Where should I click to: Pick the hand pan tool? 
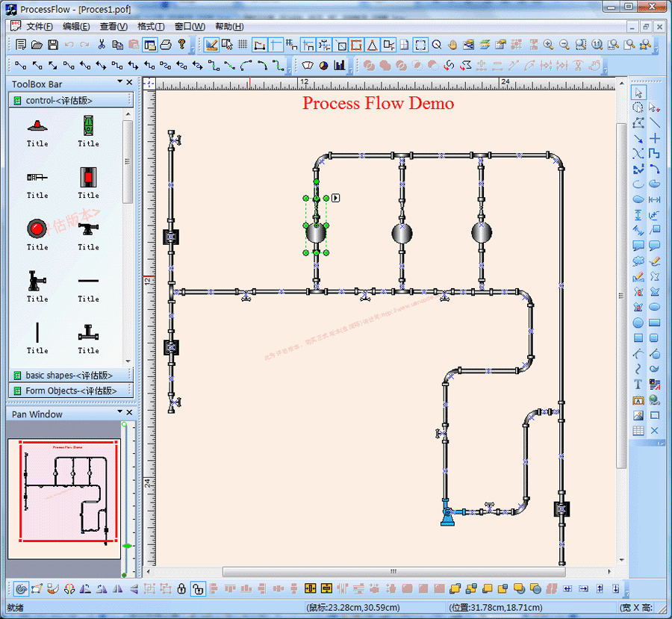(x=452, y=45)
